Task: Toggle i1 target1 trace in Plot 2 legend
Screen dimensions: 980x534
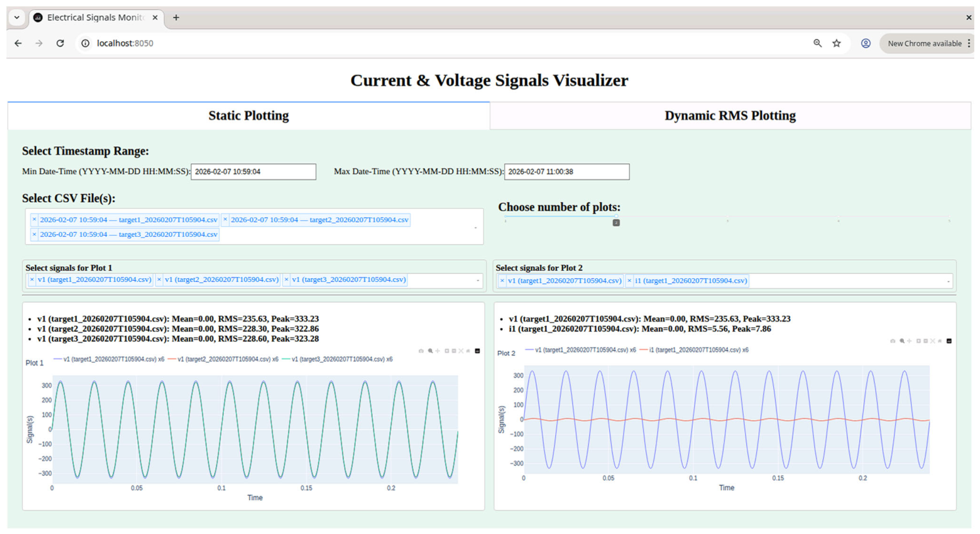Action: pyautogui.click(x=694, y=350)
